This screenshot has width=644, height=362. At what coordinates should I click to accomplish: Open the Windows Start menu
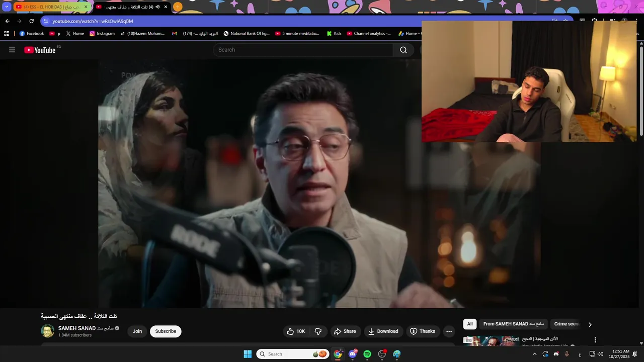248,354
